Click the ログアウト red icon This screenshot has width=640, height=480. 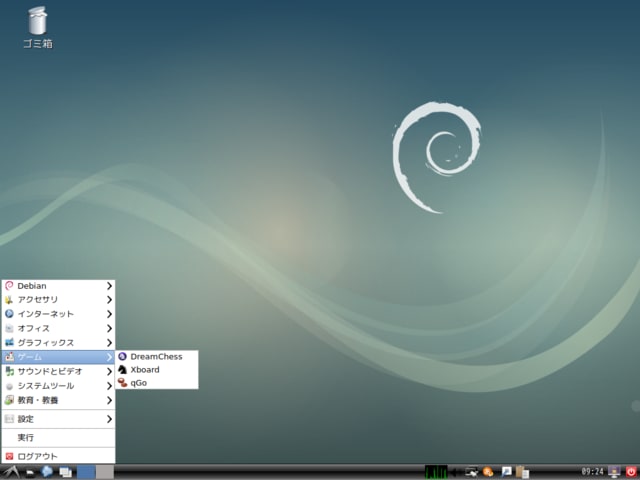pyautogui.click(x=9, y=456)
